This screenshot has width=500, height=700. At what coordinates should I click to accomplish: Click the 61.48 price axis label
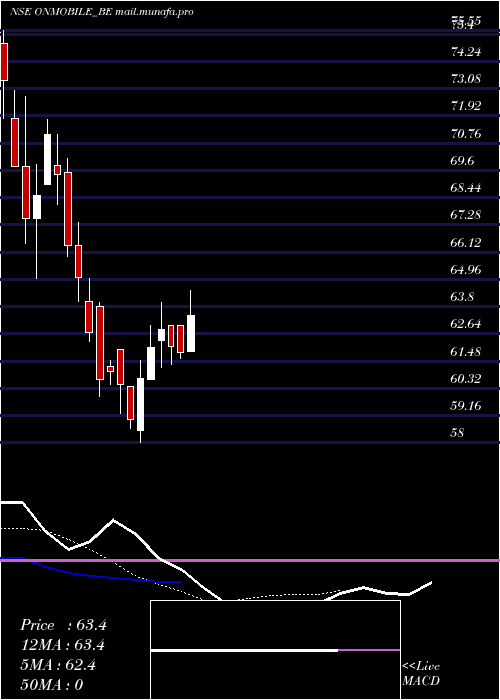point(466,352)
